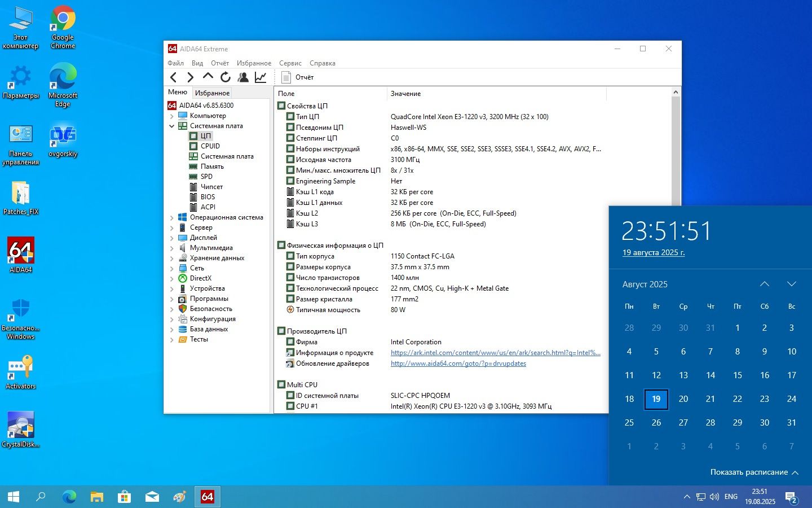This screenshot has width=812, height=508.
Task: Open the Сервис menu
Action: [290, 63]
